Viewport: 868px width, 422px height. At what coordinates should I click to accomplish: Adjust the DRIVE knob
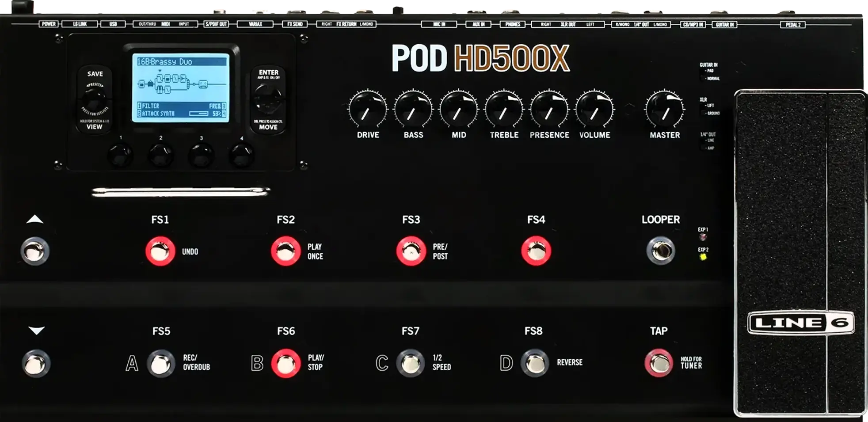368,109
